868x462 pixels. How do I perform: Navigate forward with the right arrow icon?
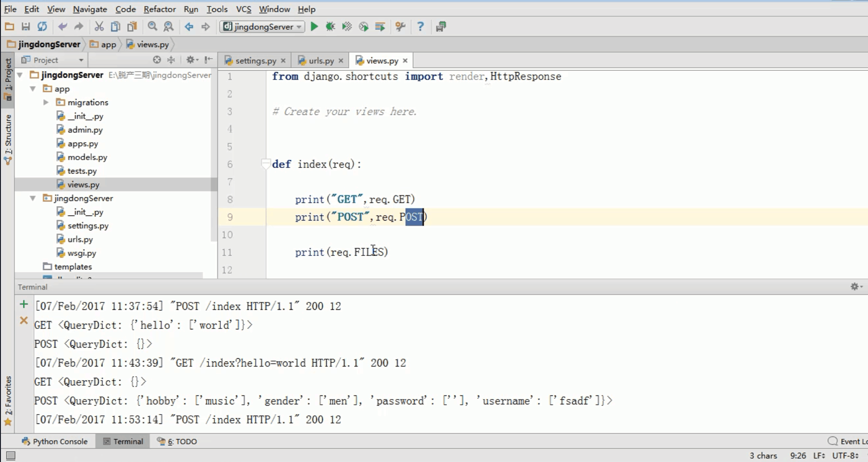(205, 27)
